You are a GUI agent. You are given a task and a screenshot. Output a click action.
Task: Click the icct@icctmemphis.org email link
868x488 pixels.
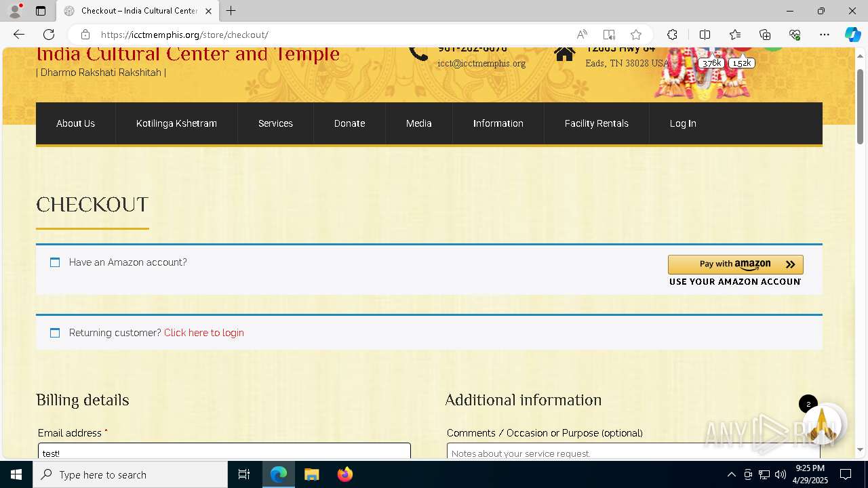[x=481, y=63]
